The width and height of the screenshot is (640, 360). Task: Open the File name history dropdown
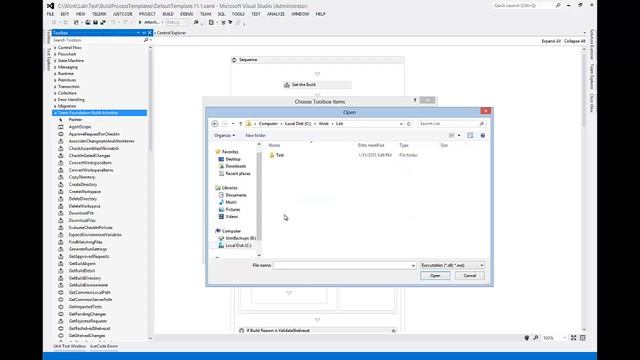(413, 266)
